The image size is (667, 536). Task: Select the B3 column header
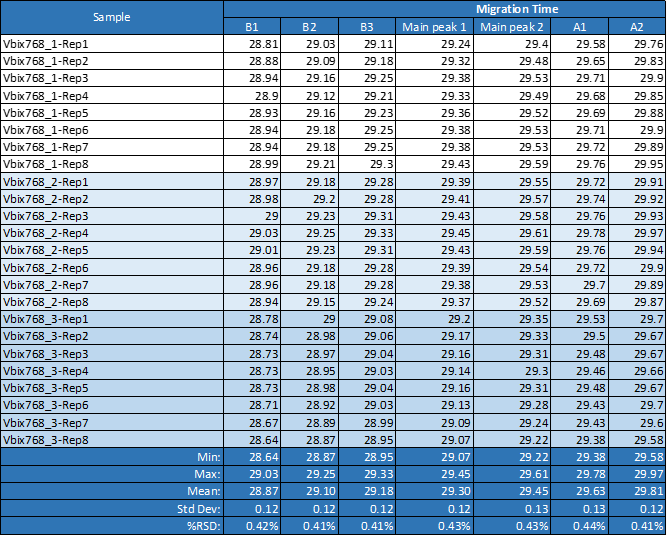(367, 27)
